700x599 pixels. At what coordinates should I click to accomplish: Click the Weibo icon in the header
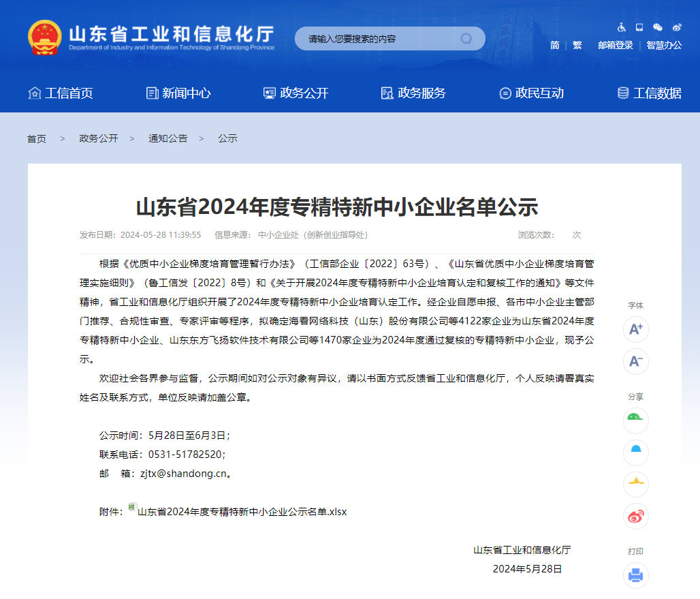[677, 28]
